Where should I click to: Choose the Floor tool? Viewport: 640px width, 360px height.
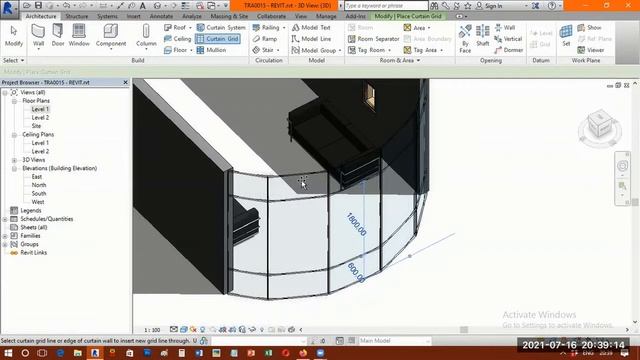[x=176, y=50]
